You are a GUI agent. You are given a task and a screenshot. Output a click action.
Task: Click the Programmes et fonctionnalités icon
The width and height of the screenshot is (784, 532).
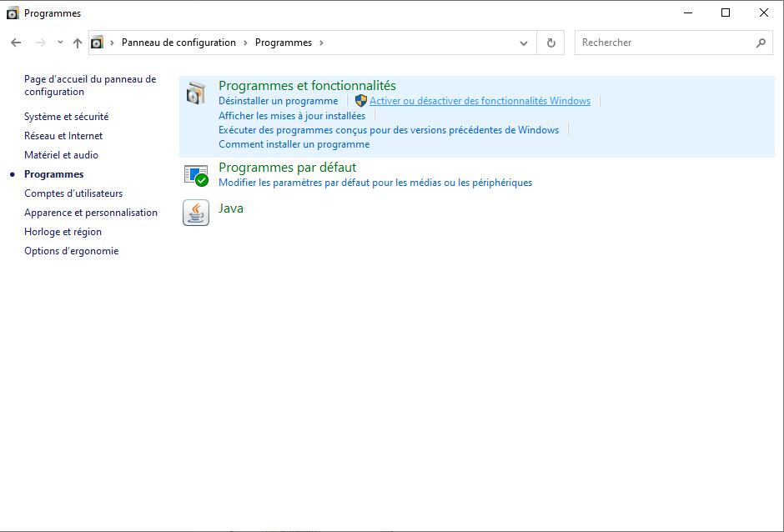pos(195,93)
